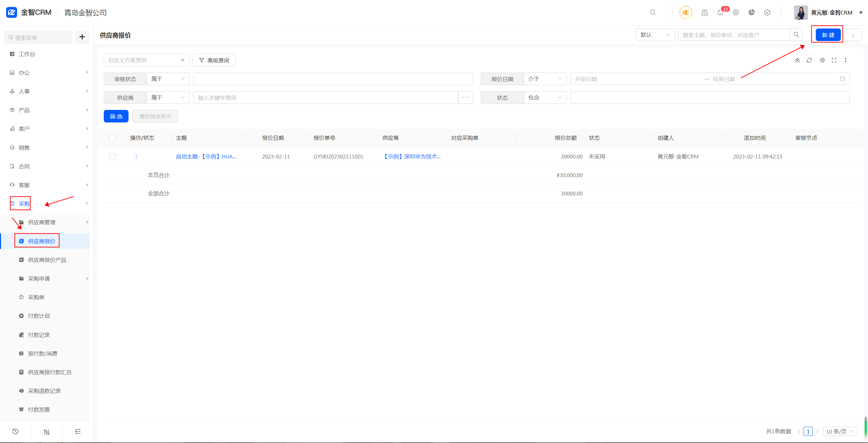Open the more options button beside 新建
This screenshot has height=443, width=868.
click(853, 35)
